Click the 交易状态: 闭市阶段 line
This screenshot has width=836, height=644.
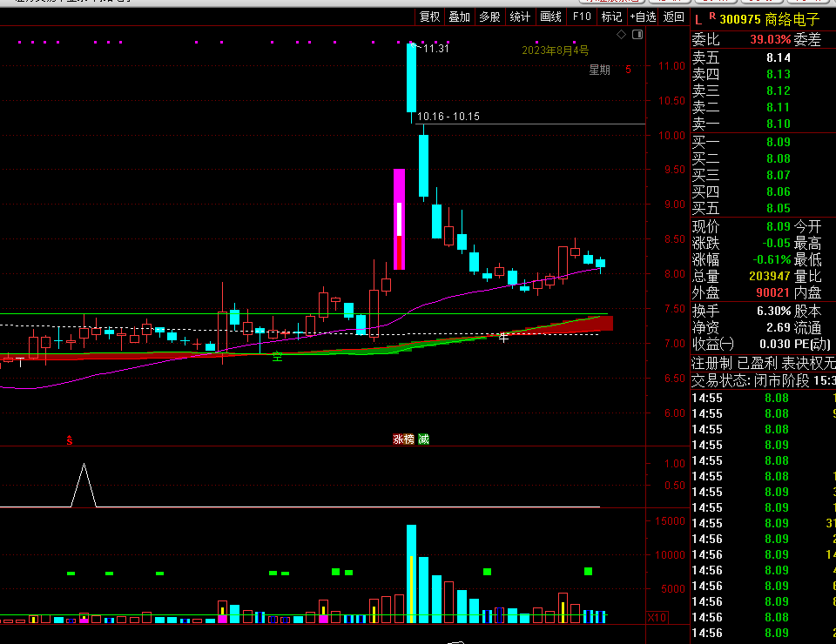763,380
